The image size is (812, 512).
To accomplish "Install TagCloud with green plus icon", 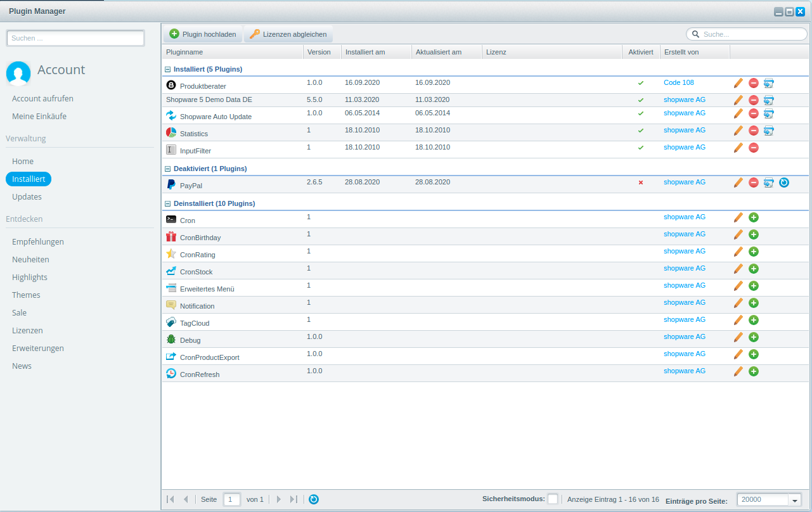I will point(754,320).
